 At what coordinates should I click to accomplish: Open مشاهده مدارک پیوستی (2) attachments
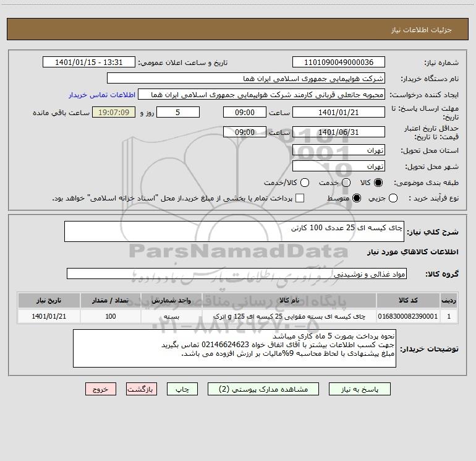click(263, 389)
